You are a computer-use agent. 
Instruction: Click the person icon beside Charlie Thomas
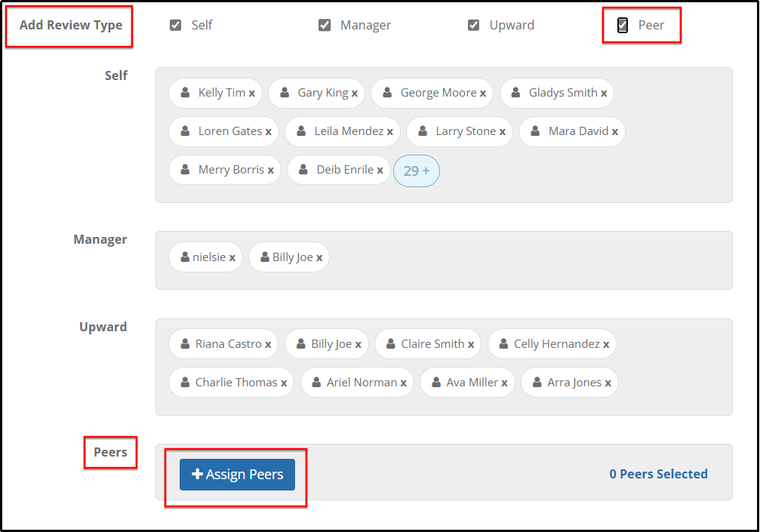click(185, 383)
